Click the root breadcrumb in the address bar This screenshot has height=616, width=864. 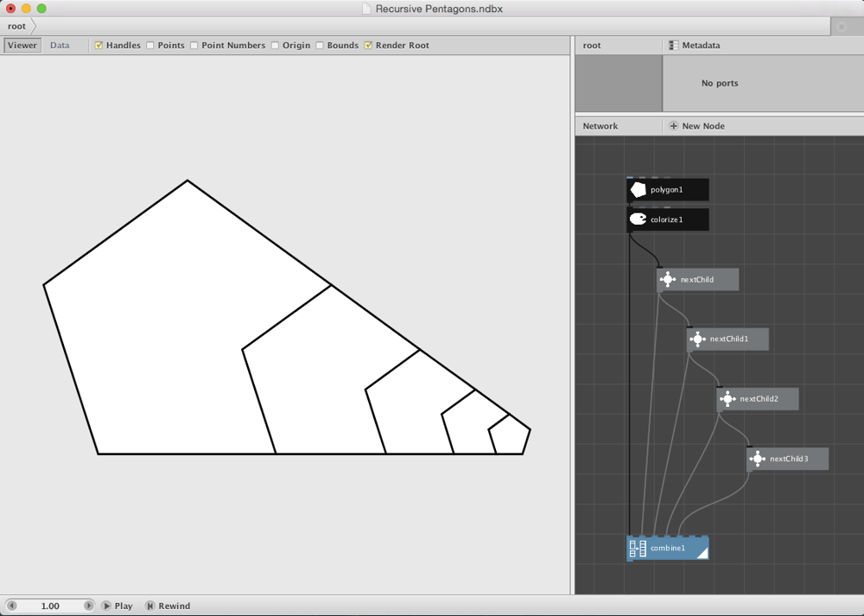[x=16, y=26]
